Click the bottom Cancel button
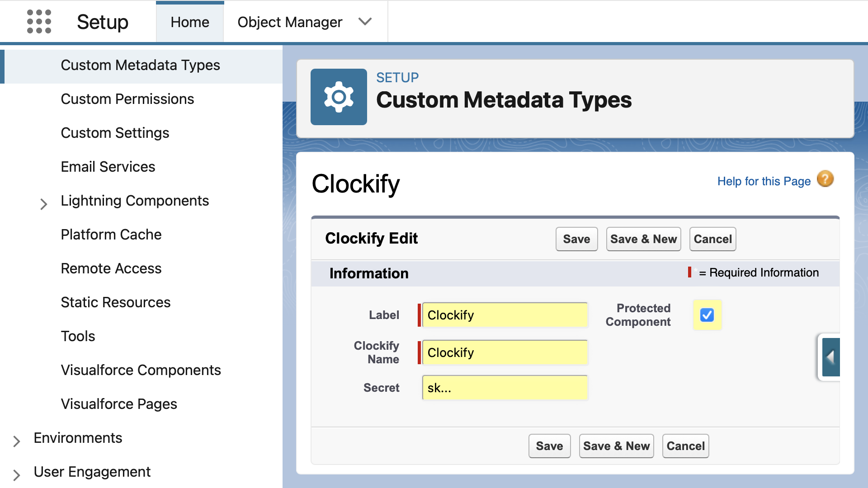This screenshot has width=868, height=488. (685, 446)
